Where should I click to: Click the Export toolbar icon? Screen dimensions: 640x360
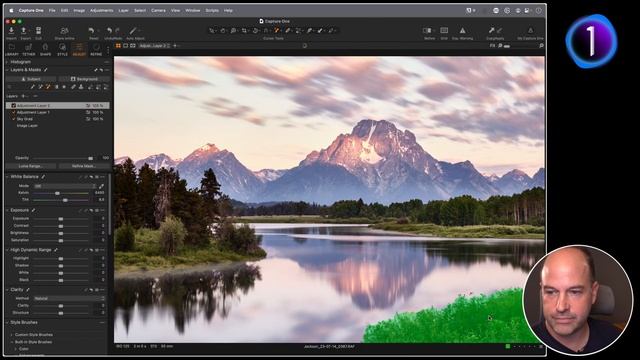click(x=24, y=31)
